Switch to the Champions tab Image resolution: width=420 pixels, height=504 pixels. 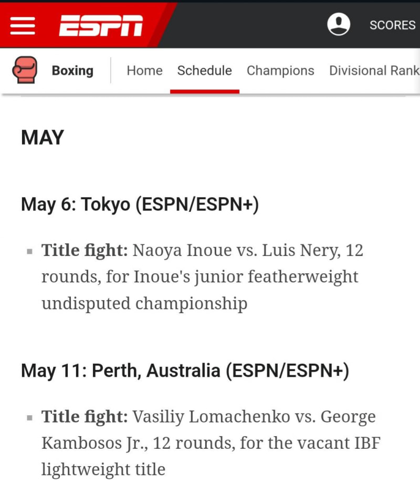280,70
